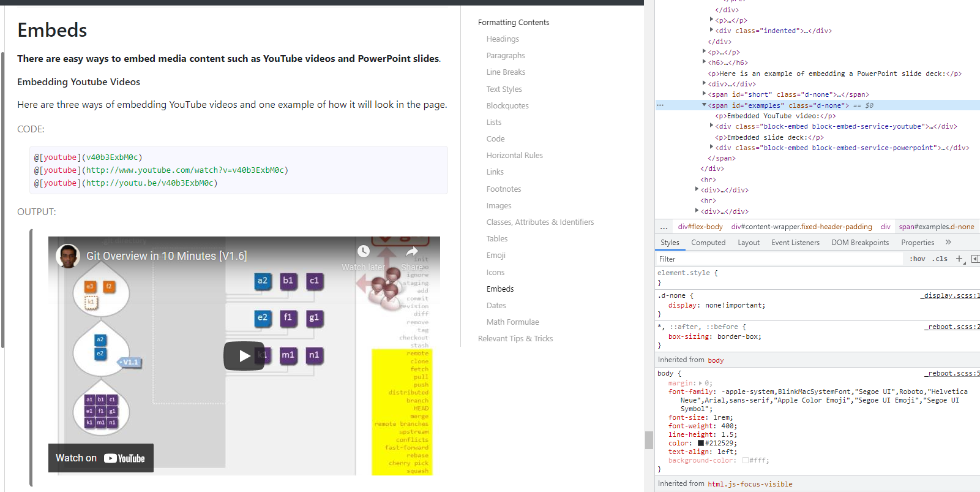The width and height of the screenshot is (980, 492).
Task: Go to Headings in the contents sidebar
Action: point(503,39)
